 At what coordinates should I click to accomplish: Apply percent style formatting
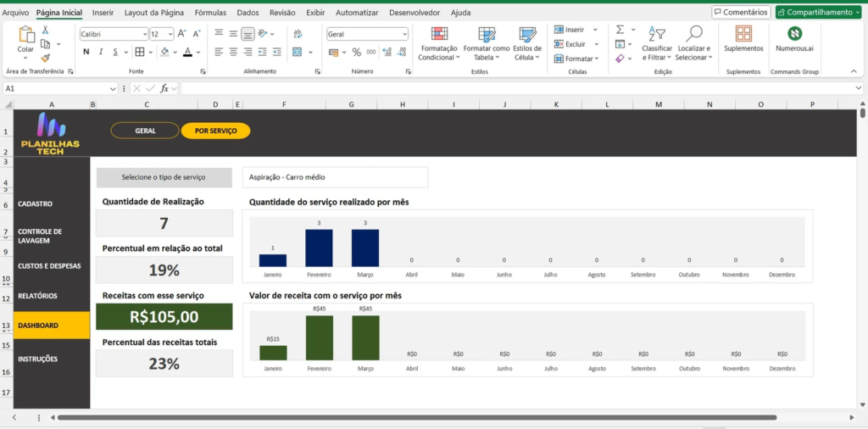357,52
